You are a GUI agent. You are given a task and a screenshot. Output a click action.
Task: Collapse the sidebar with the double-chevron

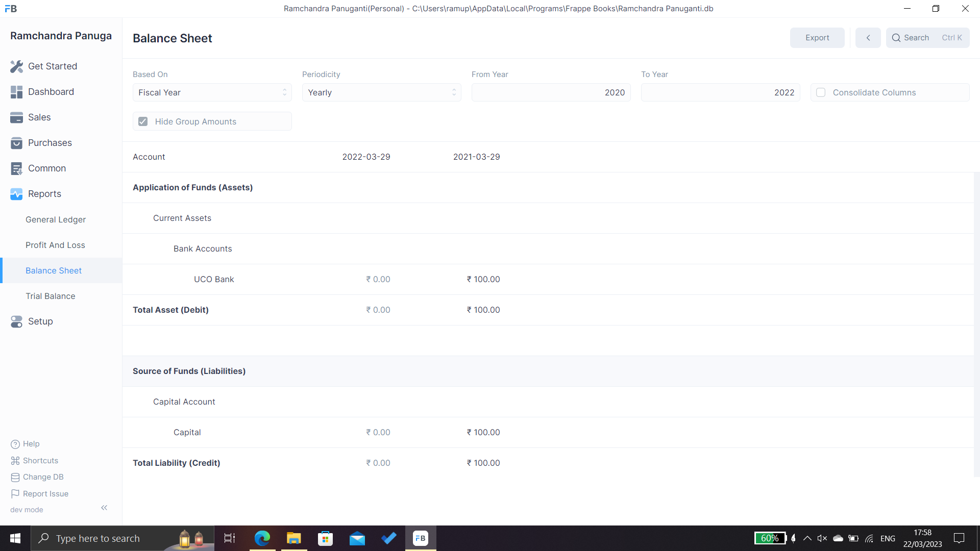(104, 508)
